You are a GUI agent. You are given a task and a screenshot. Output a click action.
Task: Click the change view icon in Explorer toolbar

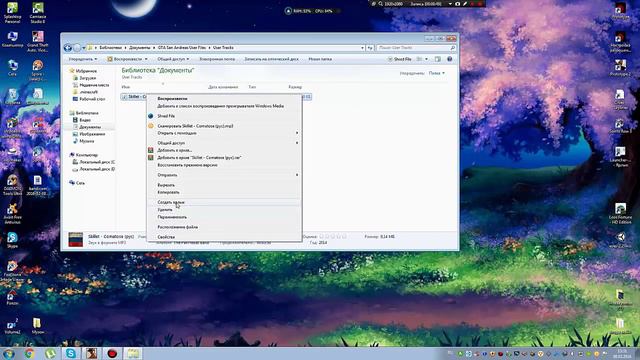(419, 59)
